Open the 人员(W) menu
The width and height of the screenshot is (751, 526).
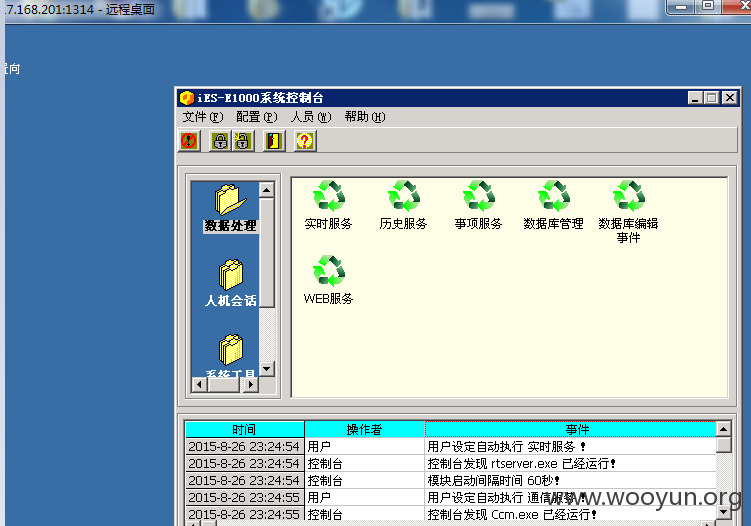[x=311, y=117]
